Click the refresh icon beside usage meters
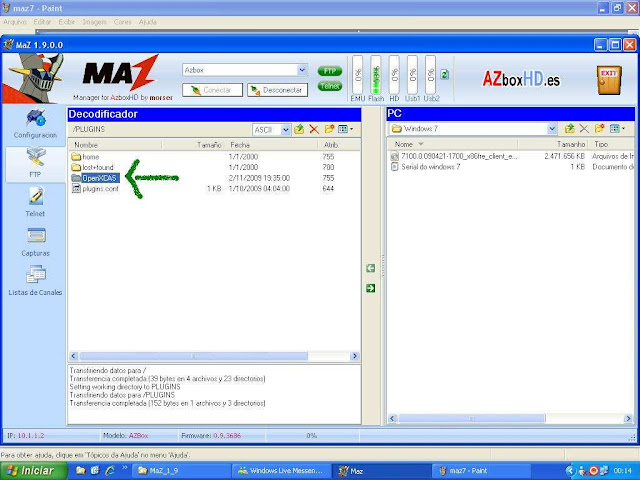The width and height of the screenshot is (640, 480). [x=444, y=75]
